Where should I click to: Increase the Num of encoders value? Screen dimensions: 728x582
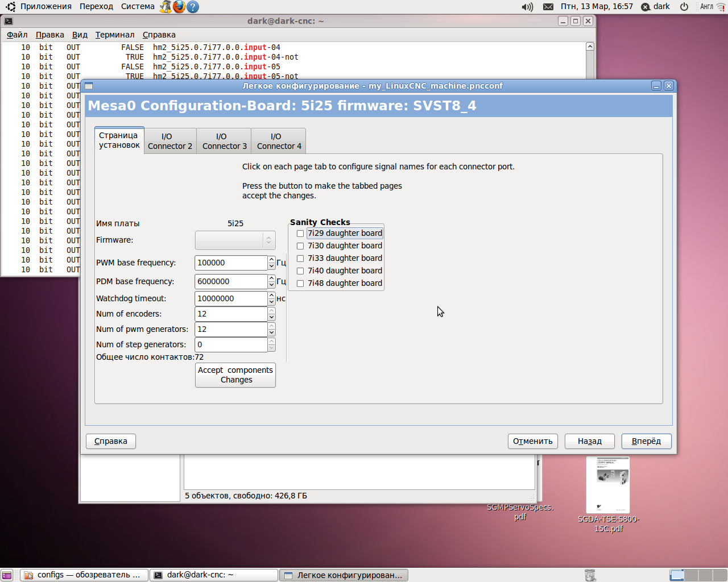271,310
